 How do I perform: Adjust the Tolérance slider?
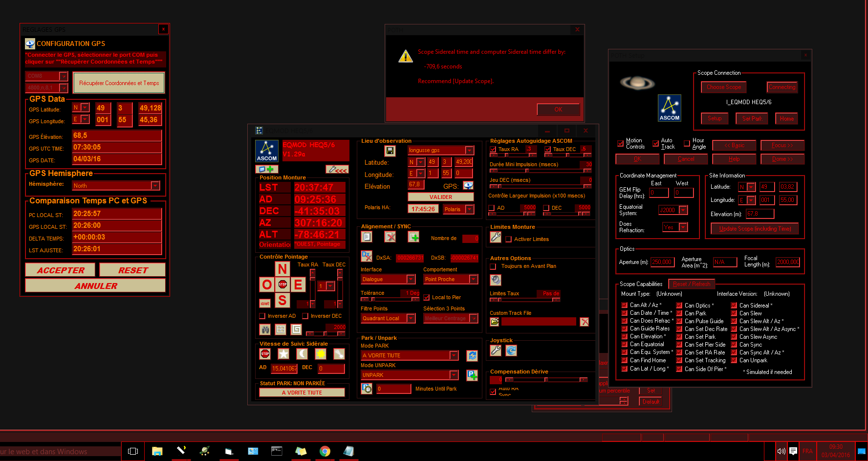coord(390,299)
